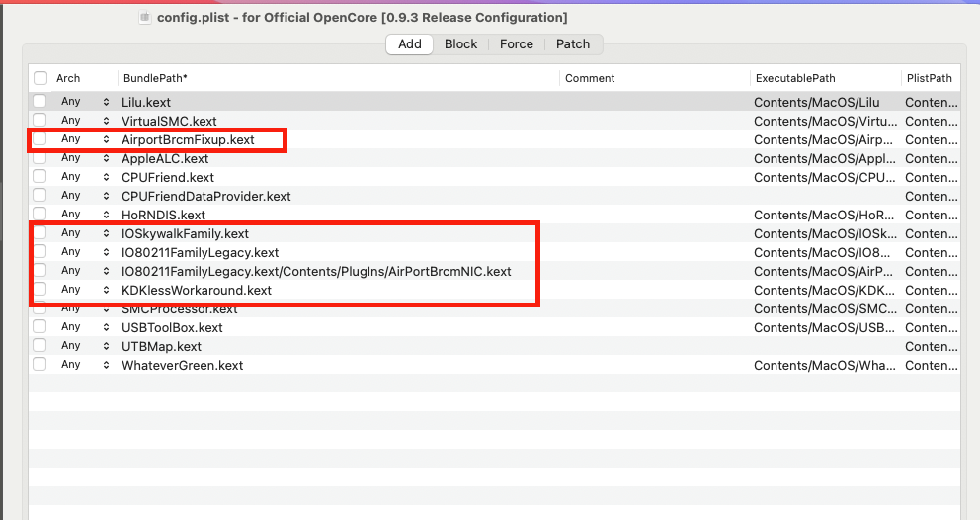Image resolution: width=980 pixels, height=520 pixels.
Task: Open Arch dropdown for Lilu.kext row
Action: pyautogui.click(x=85, y=102)
